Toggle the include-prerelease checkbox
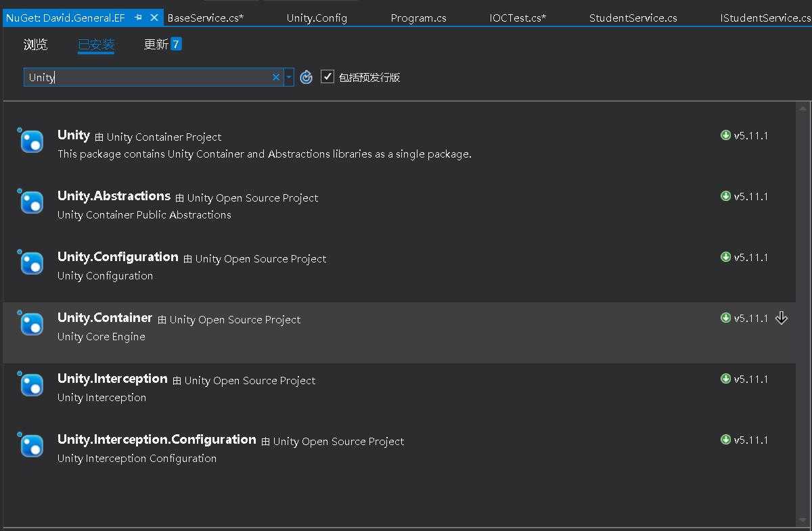The width and height of the screenshot is (812, 531). point(328,76)
